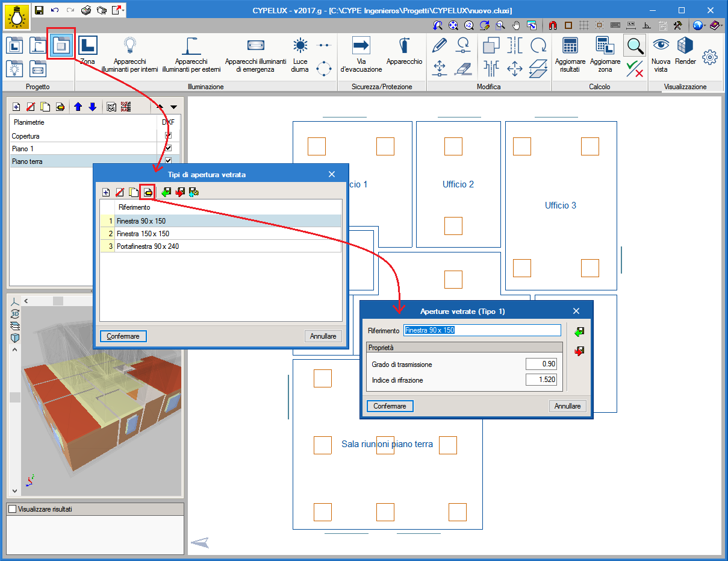This screenshot has height=561, width=728.
Task: Click Annullare in Tipi di apertura vetrata
Action: point(323,336)
